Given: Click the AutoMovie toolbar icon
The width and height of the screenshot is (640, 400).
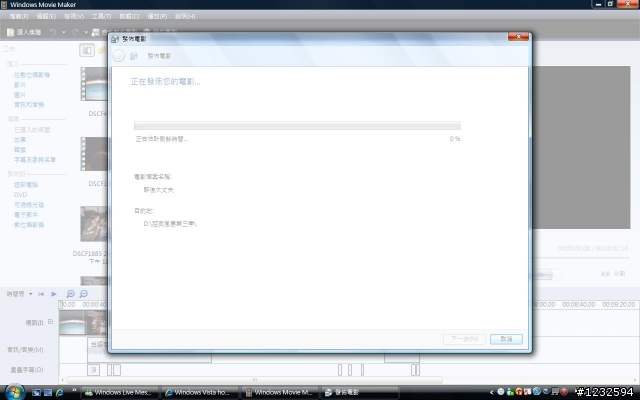Looking at the screenshot, I should click(x=96, y=32).
